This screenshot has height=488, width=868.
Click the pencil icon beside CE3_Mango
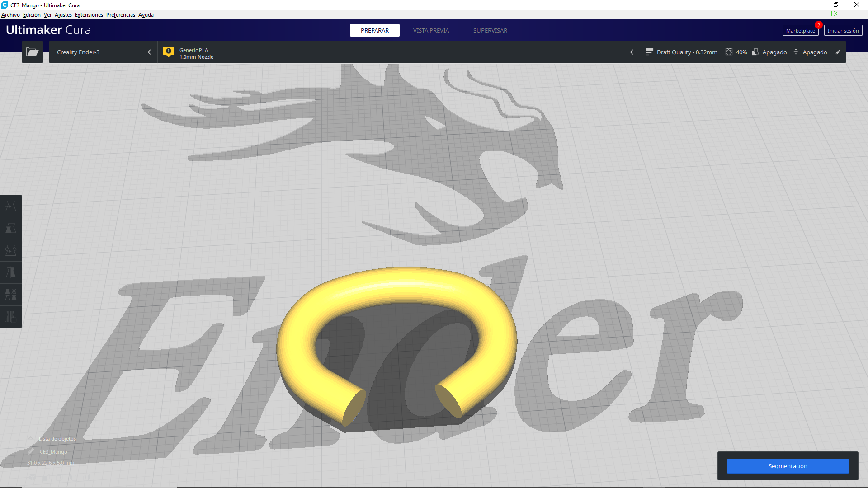click(31, 451)
